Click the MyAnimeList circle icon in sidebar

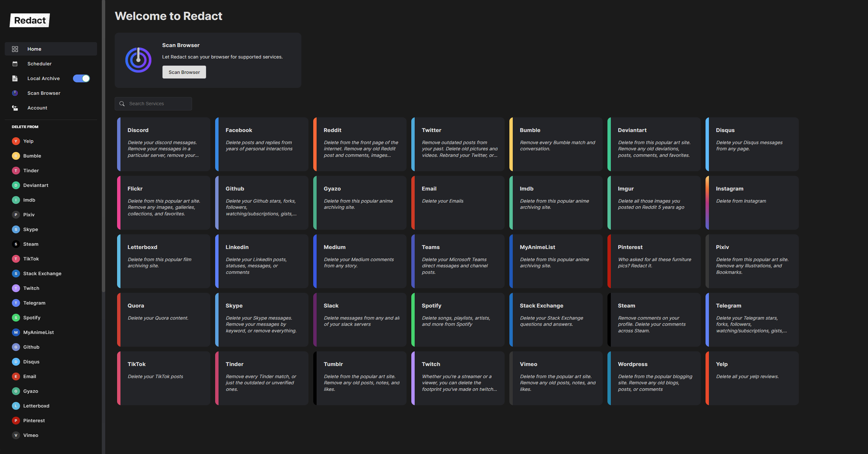pos(16,332)
